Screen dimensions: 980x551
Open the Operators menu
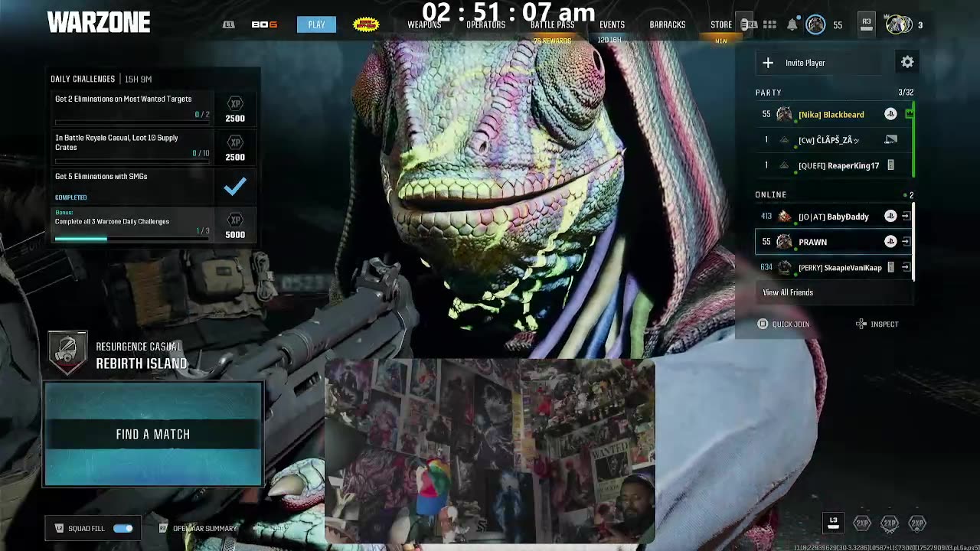tap(485, 25)
